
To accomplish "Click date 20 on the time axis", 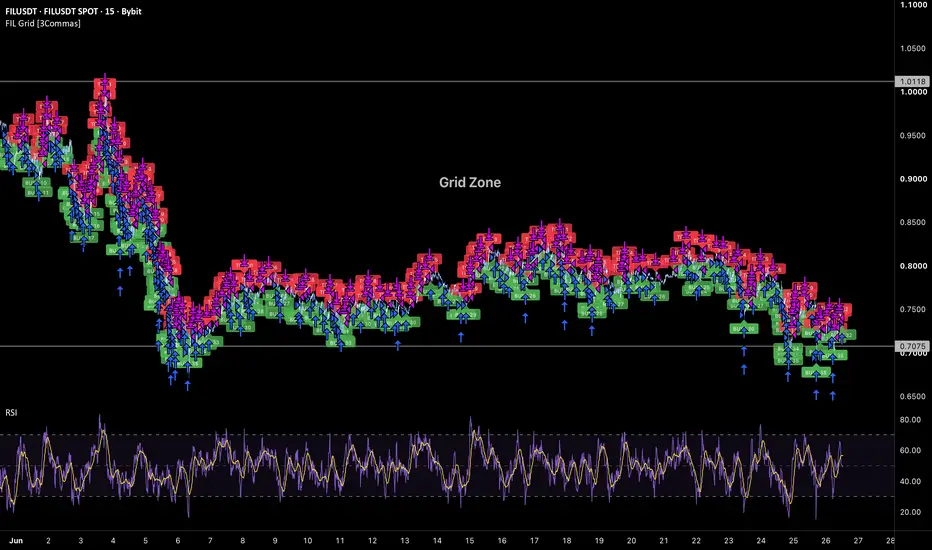I will 631,540.
